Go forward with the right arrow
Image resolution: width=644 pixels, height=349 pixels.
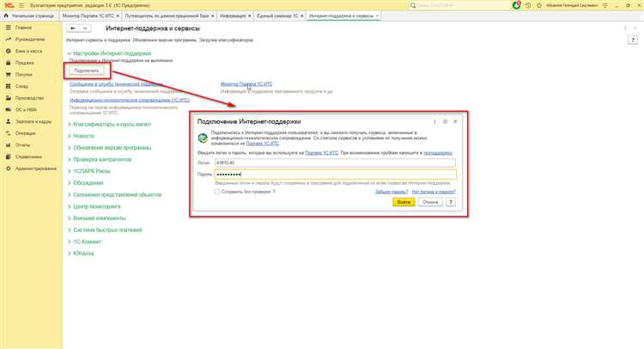click(x=85, y=28)
